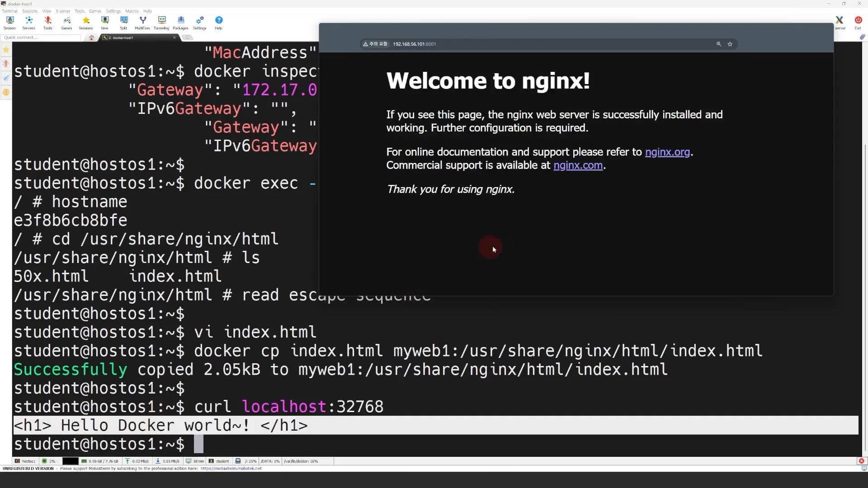Click the hostos1 status bar entry

[x=25, y=461]
